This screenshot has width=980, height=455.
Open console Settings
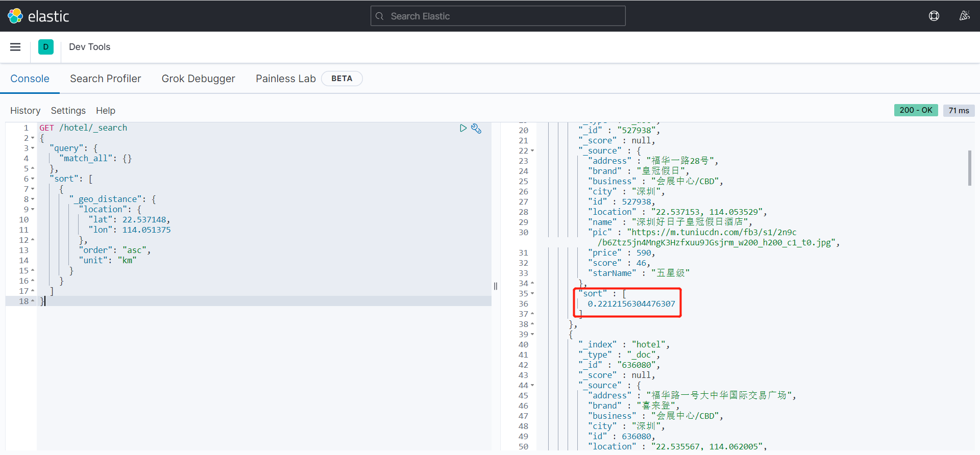tap(68, 111)
